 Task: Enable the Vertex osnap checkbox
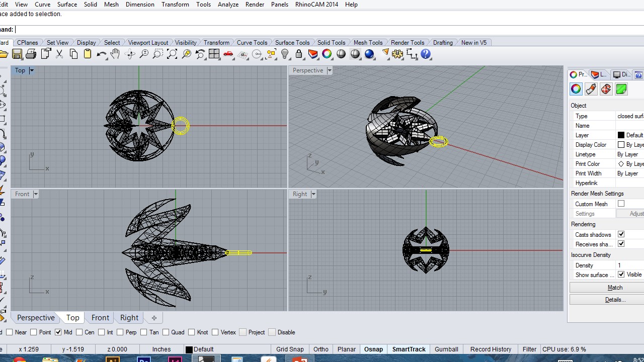click(x=215, y=332)
